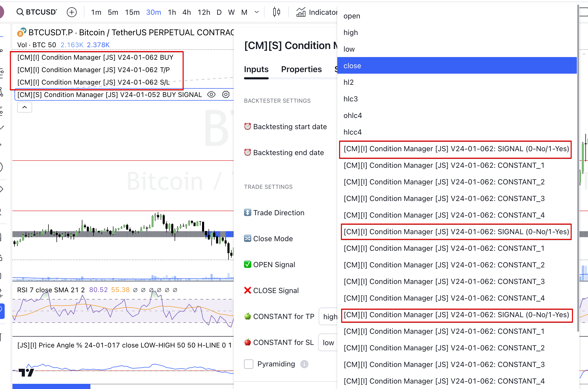The width and height of the screenshot is (588, 389).
Task: Select hlc3 from the source list
Action: tap(350, 99)
